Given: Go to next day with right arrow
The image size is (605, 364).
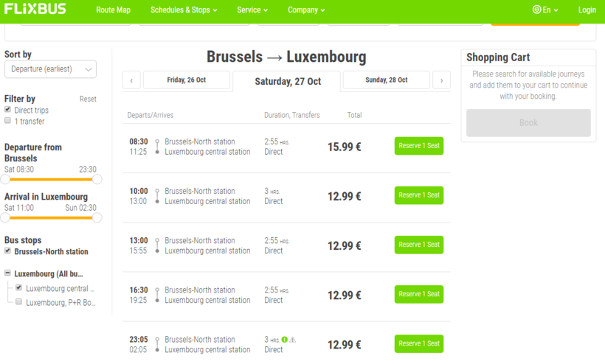Looking at the screenshot, I should (441, 80).
